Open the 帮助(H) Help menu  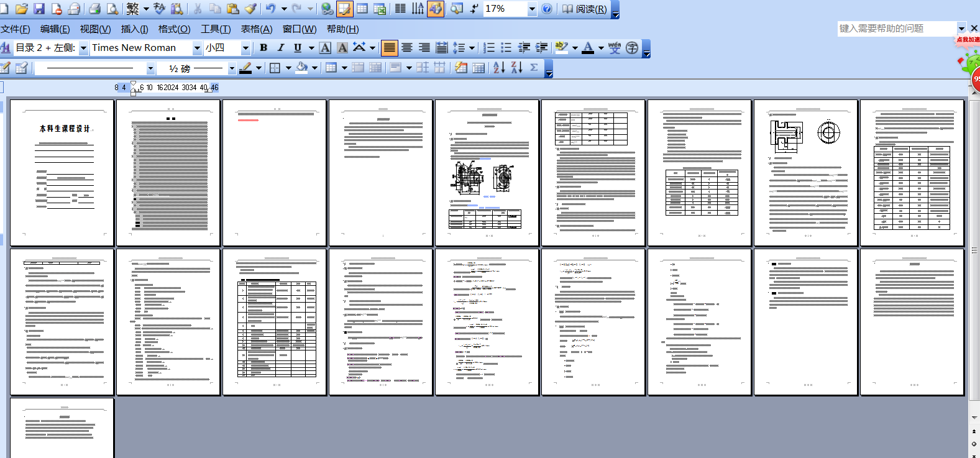342,29
